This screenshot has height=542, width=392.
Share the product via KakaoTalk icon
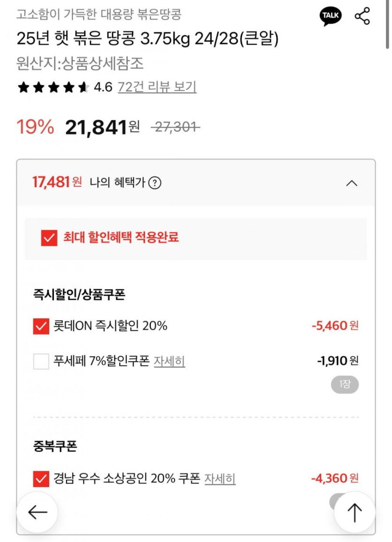(331, 16)
